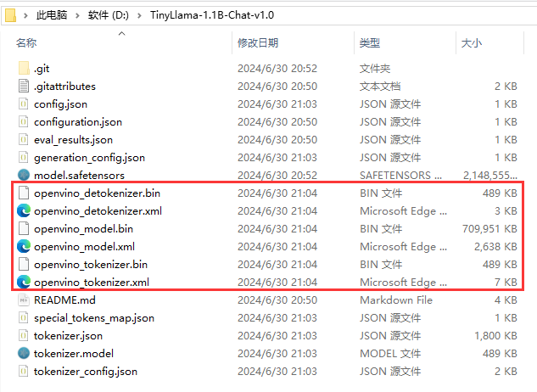
Task: Sort by the 类型 column header
Action: [370, 42]
